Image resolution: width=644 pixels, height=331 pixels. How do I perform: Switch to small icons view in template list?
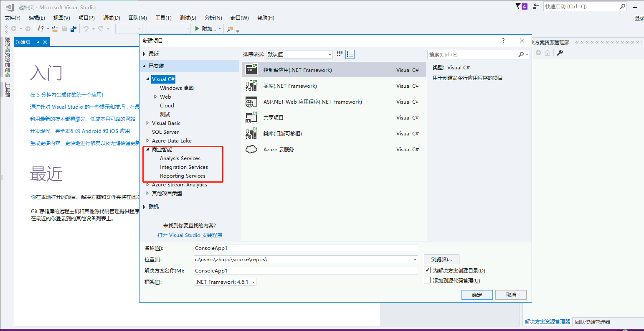(x=350, y=54)
